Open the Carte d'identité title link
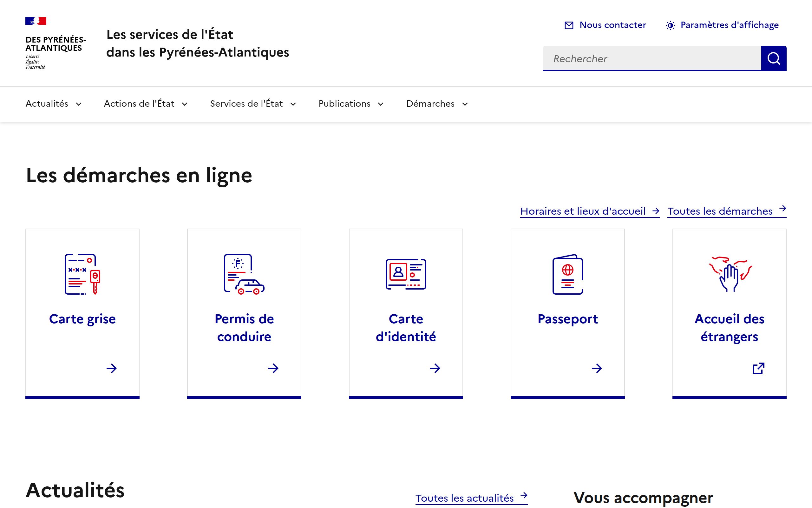This screenshot has width=812, height=508. pos(406,328)
